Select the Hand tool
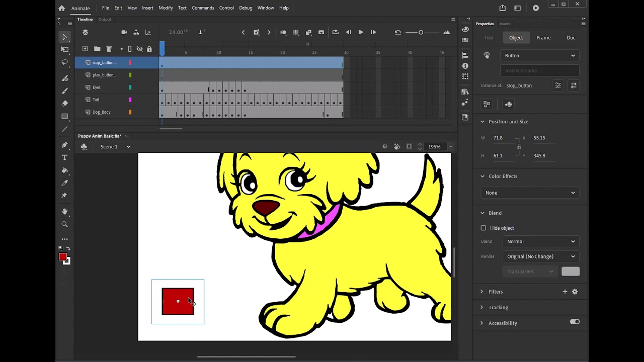 [x=64, y=211]
